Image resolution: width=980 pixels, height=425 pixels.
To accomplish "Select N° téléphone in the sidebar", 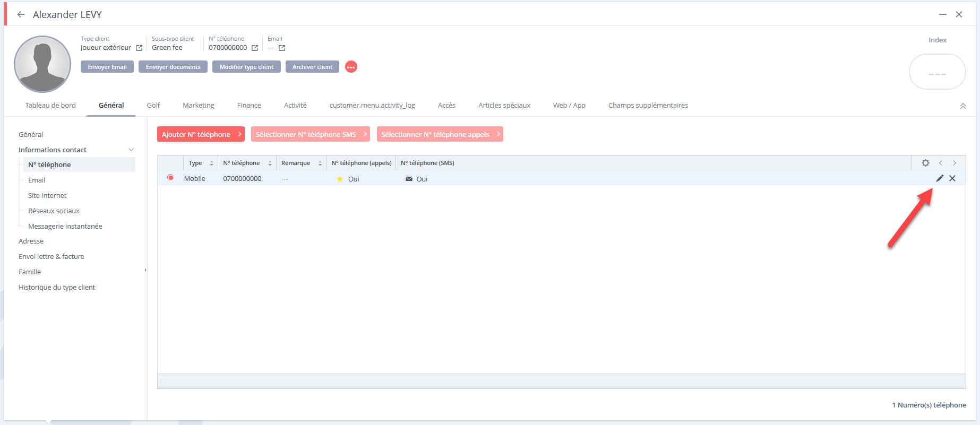I will (x=79, y=164).
